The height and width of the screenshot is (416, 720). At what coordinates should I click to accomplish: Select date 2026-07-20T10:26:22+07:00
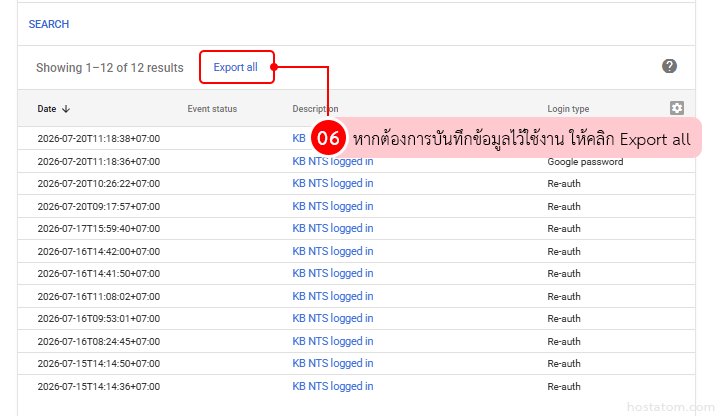point(99,184)
